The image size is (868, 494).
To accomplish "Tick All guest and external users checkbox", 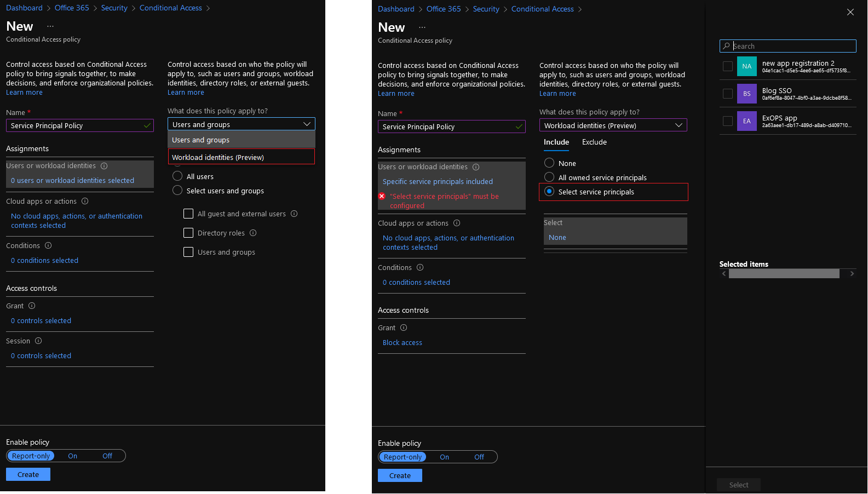I will pos(188,214).
